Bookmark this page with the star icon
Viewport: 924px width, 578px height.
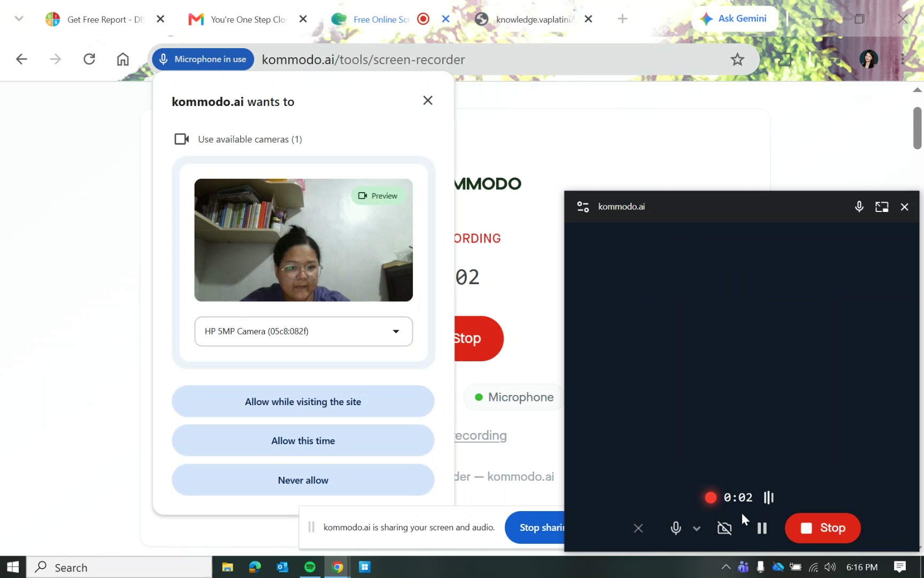click(x=737, y=59)
